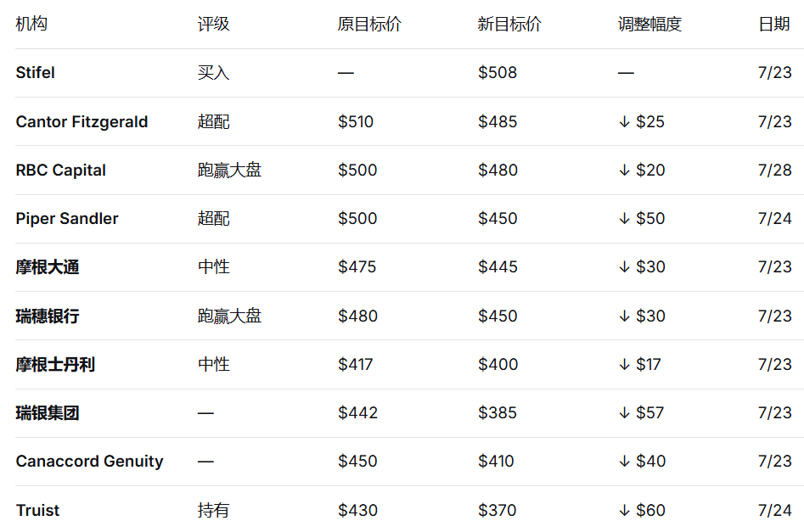Select the 摩根大通 institution name
The image size is (804, 532).
[48, 267]
